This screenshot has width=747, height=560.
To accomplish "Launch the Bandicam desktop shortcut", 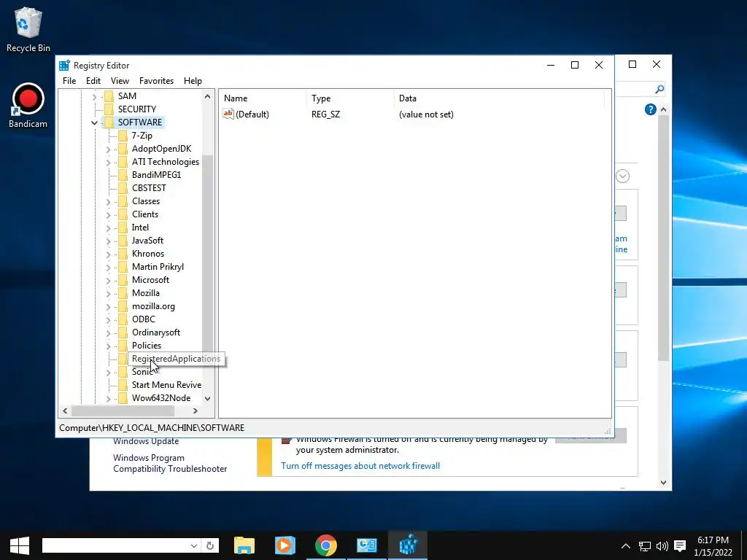I will 28,106.
